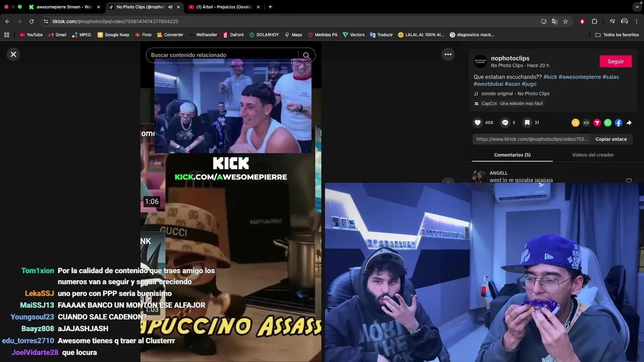644x362 pixels.
Task: Open LALAL.AI bookmark
Action: [x=421, y=35]
